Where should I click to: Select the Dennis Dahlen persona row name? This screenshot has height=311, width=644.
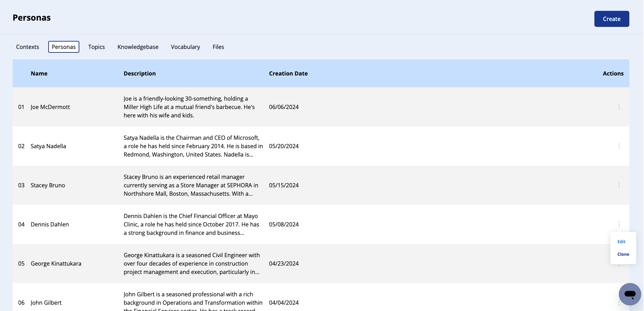[x=50, y=224]
